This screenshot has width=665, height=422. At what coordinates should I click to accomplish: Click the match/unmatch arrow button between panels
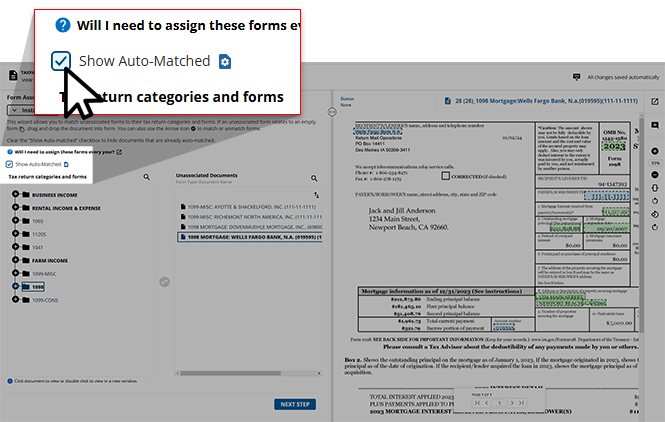coord(165,282)
